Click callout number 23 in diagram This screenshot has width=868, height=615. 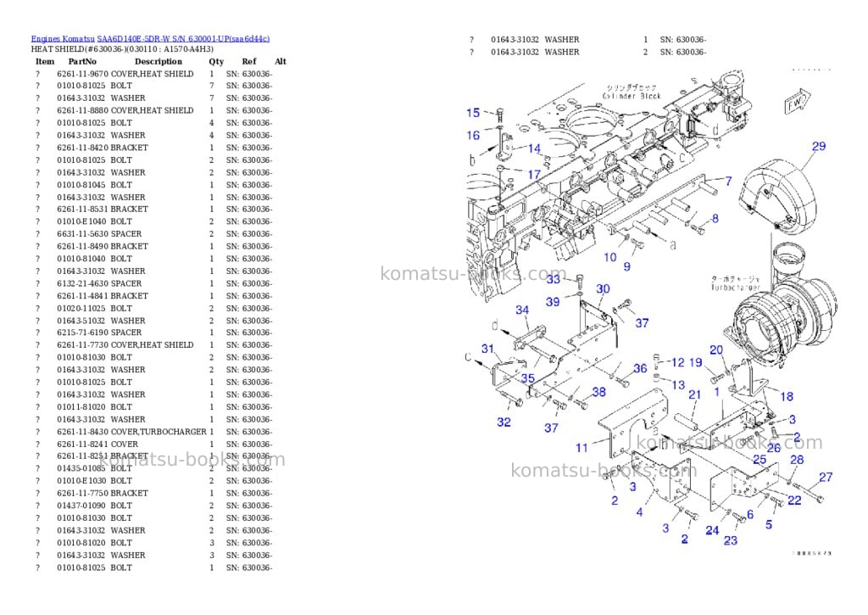730,540
